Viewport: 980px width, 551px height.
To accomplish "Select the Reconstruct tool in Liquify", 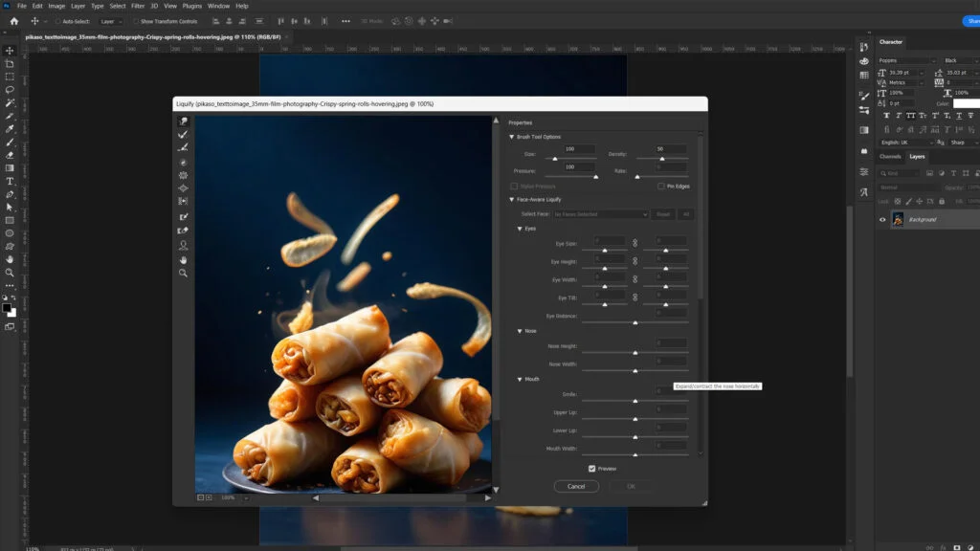I will 183,134.
